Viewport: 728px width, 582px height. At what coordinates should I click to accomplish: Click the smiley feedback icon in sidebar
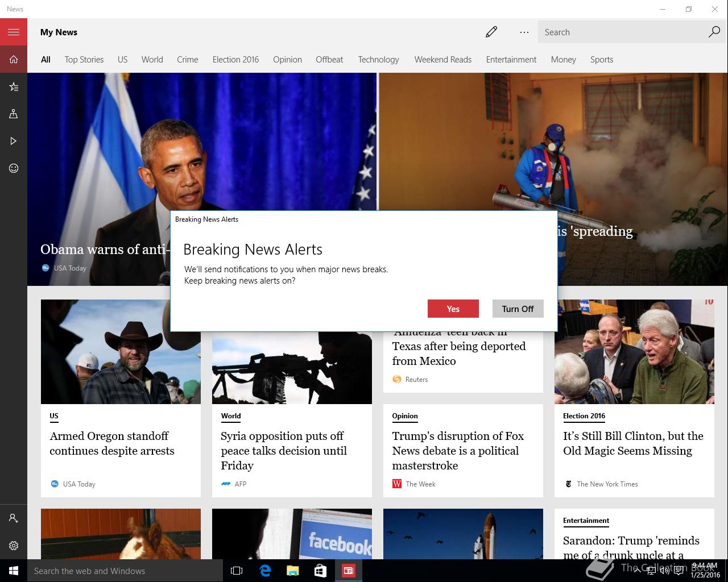coord(14,168)
